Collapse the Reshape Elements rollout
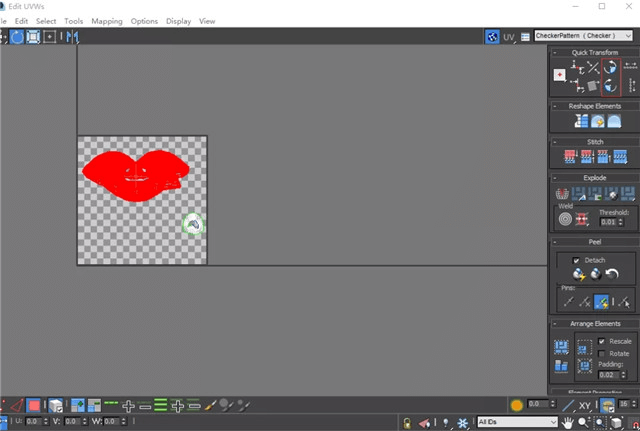This screenshot has width=640, height=431. (x=554, y=106)
